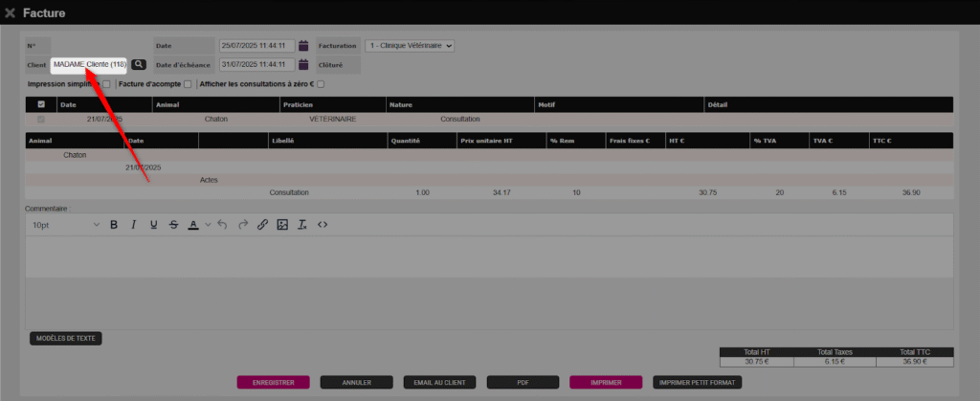Screen dimensions: 980x401
Task: Insert a link in the comment
Action: [262, 225]
